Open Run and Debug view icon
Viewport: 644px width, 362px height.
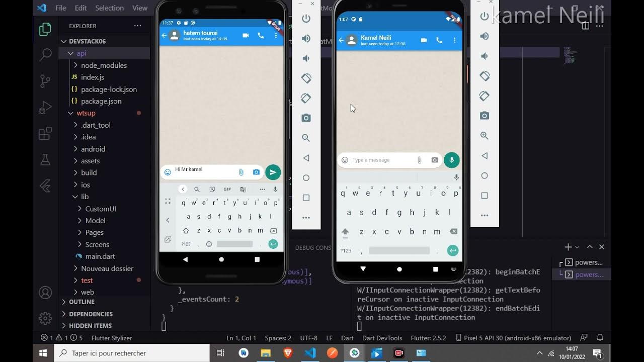pos(45,107)
